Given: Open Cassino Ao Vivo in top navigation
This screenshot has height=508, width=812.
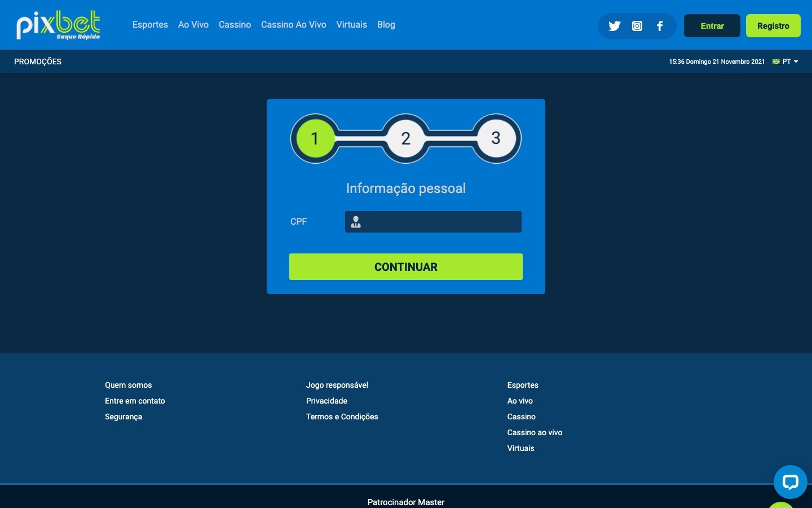Looking at the screenshot, I should (x=294, y=25).
